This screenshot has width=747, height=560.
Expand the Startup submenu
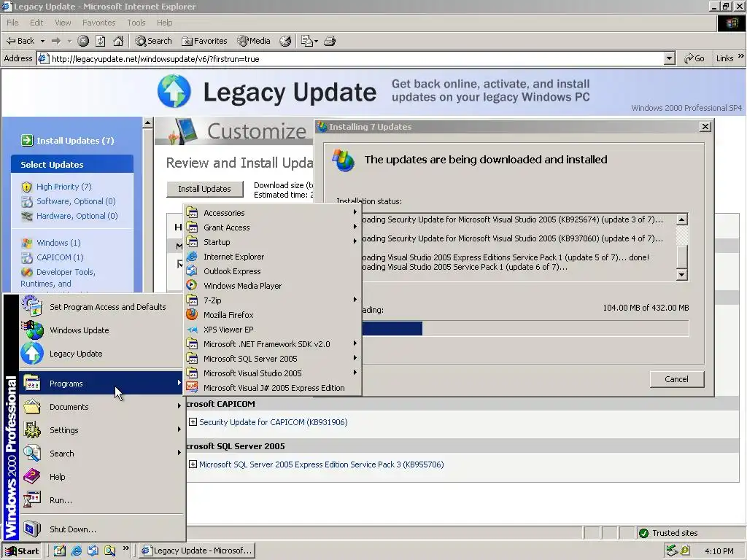pyautogui.click(x=273, y=242)
